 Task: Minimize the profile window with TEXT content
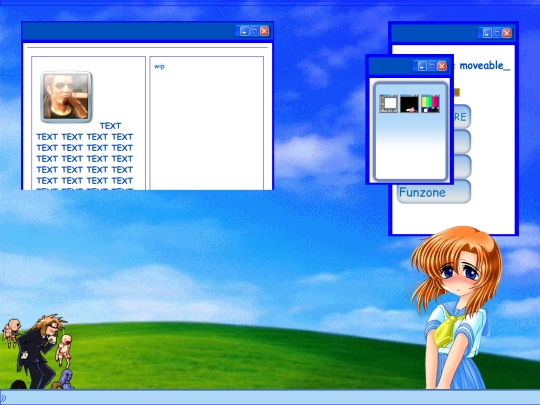(245, 31)
